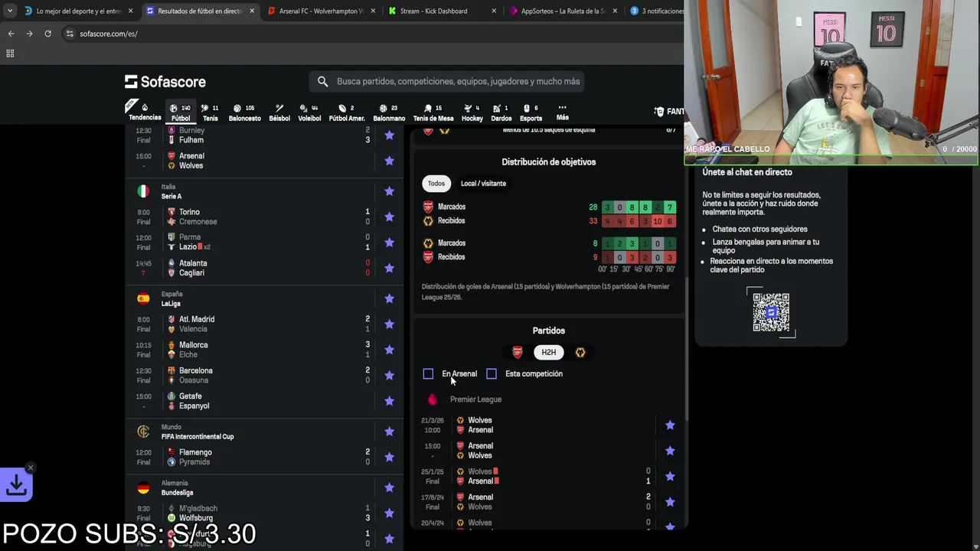Filter matches by the Arsenal crest beside H2H

(x=518, y=352)
